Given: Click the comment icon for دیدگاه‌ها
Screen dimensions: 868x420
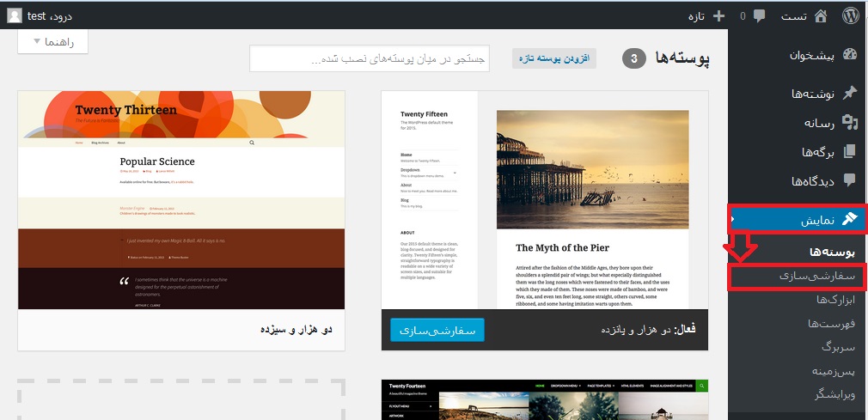Looking at the screenshot, I should (x=849, y=180).
